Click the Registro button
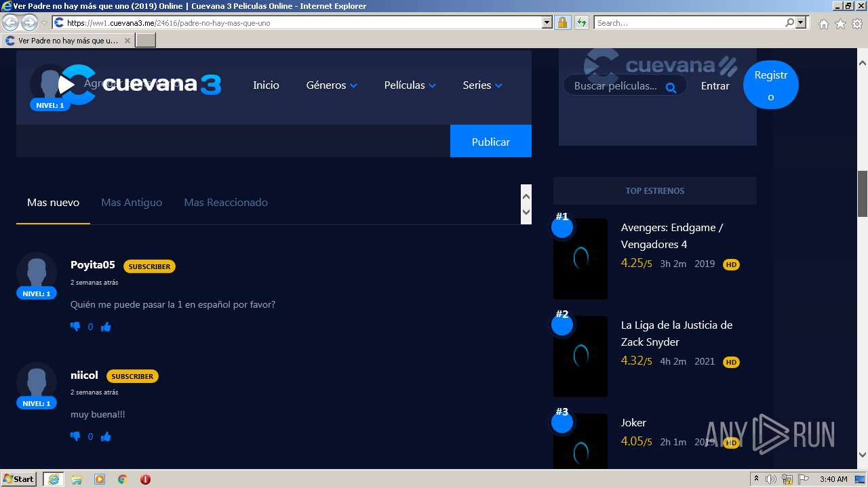The width and height of the screenshot is (868, 488). coord(771,85)
